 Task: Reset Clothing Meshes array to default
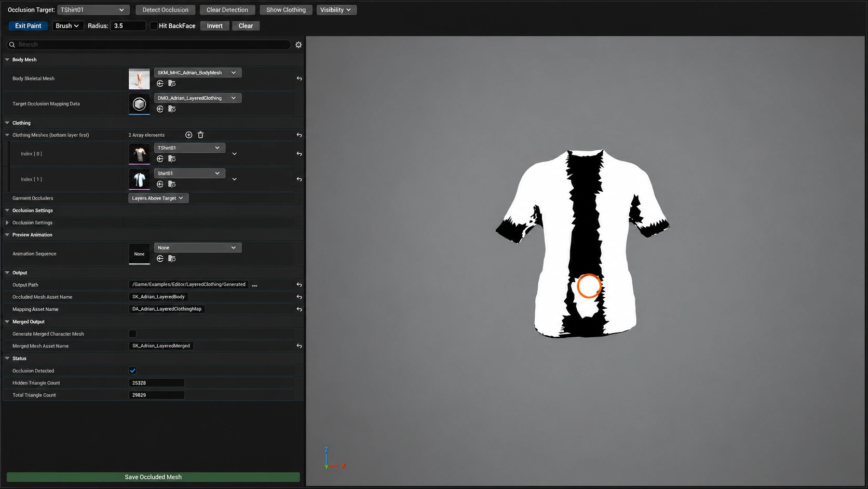(x=299, y=135)
